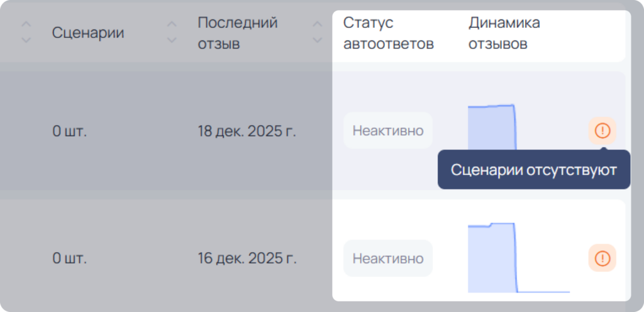Click the Динамика отзывов column header
This screenshot has width=644, height=312.
pyautogui.click(x=504, y=33)
